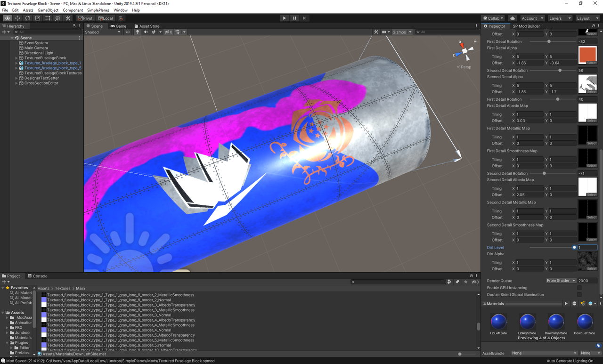
Task: Open Account dropdown
Action: pyautogui.click(x=532, y=18)
